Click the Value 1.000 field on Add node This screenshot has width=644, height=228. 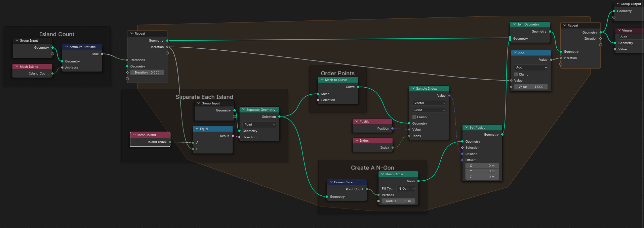coord(531,87)
